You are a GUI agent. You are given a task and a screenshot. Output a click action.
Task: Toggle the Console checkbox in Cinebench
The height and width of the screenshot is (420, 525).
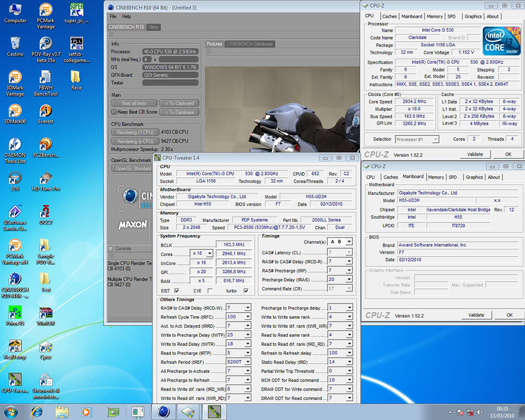pos(111,248)
